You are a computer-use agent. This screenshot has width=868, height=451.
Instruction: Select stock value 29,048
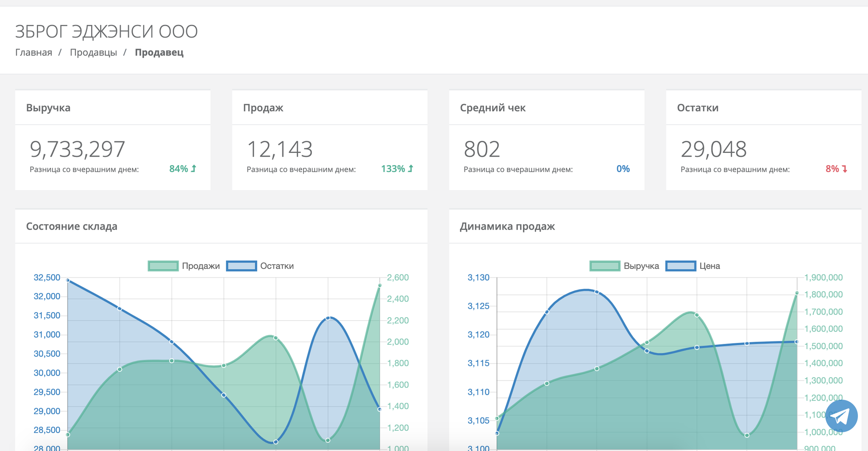point(714,149)
